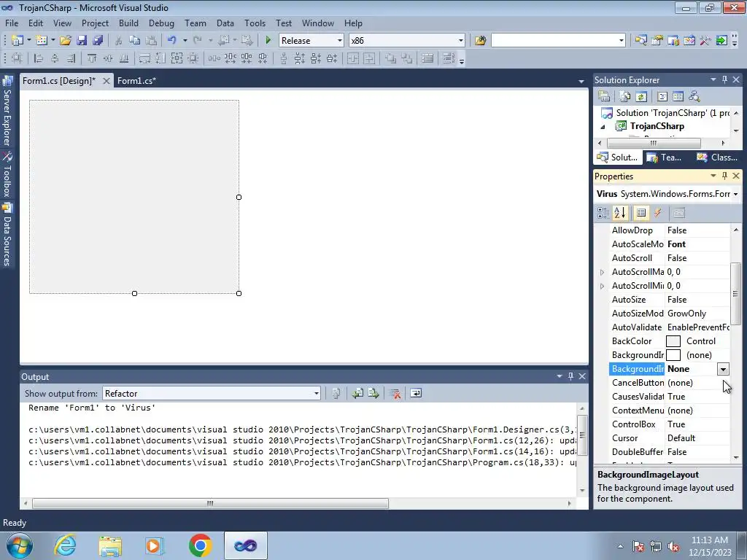Toggle auto-hide pin on Properties panel
The width and height of the screenshot is (747, 560).
tap(724, 176)
